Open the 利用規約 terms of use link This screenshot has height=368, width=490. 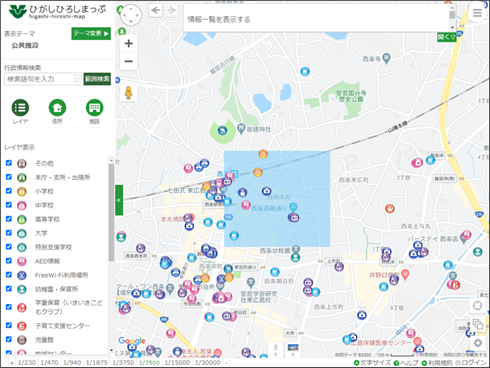click(x=437, y=363)
